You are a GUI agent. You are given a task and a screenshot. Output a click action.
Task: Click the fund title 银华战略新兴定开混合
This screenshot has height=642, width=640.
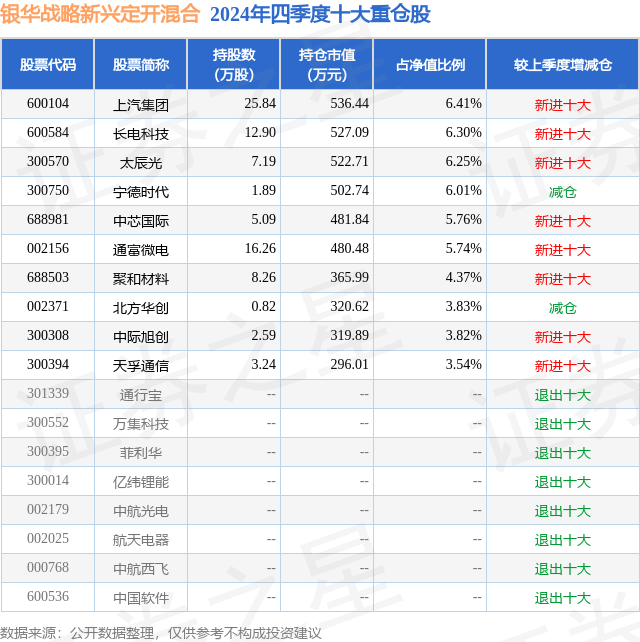click(100, 14)
